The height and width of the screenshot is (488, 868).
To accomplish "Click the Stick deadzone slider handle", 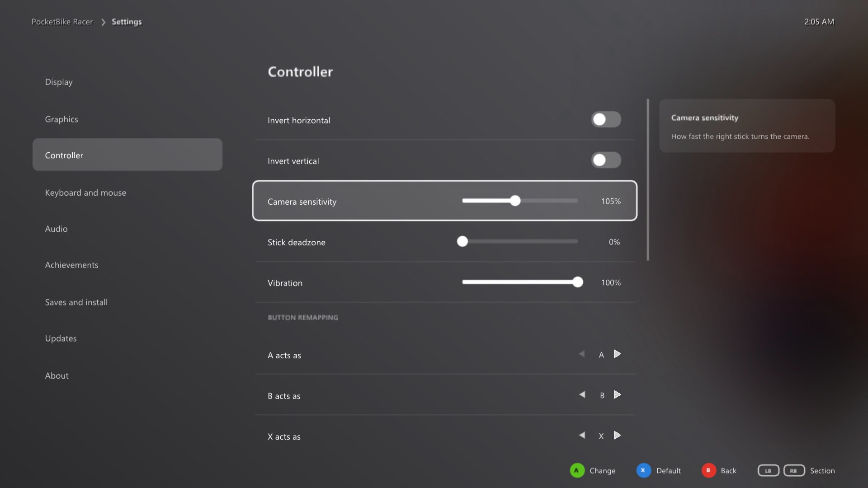I will pos(462,241).
